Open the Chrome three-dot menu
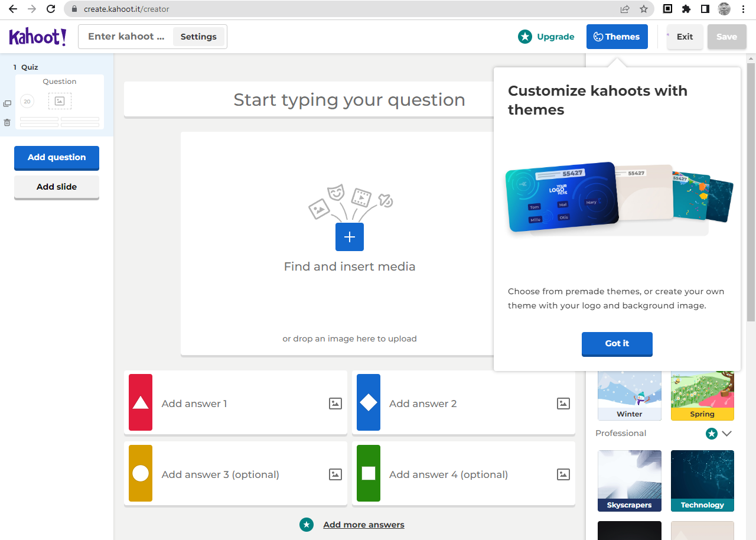 coord(743,9)
